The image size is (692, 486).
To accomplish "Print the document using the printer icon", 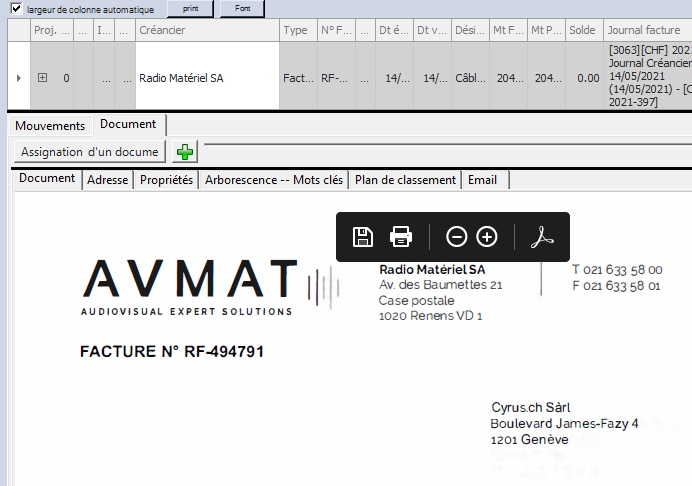I will (x=401, y=237).
